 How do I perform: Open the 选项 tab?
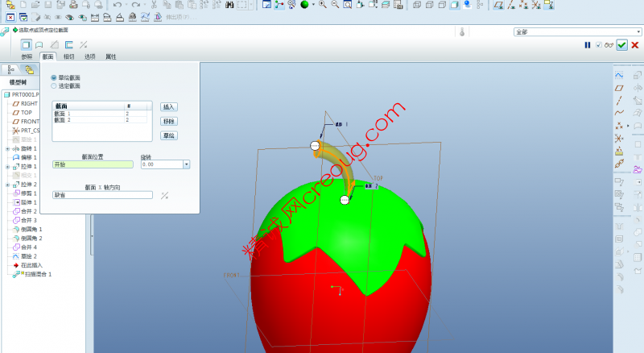coord(90,56)
